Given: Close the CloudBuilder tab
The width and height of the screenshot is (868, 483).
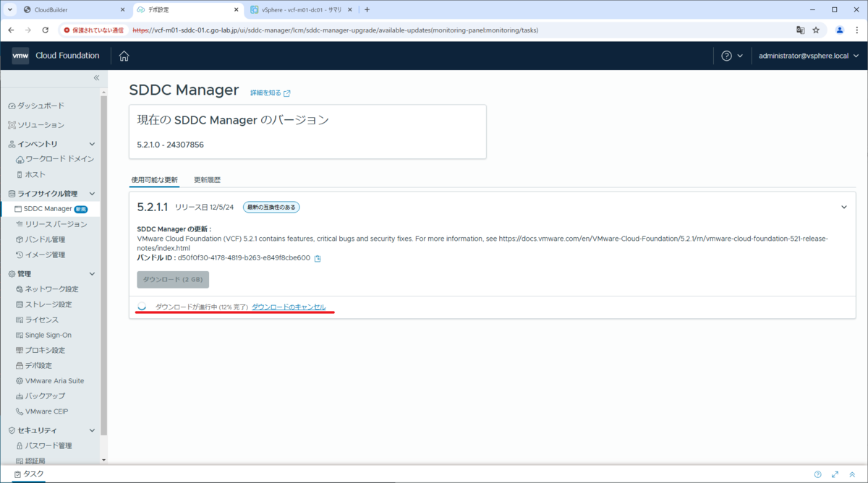Looking at the screenshot, I should [122, 10].
